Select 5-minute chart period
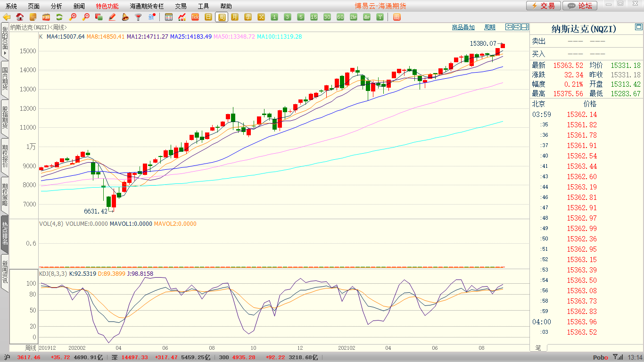 tap(301, 17)
